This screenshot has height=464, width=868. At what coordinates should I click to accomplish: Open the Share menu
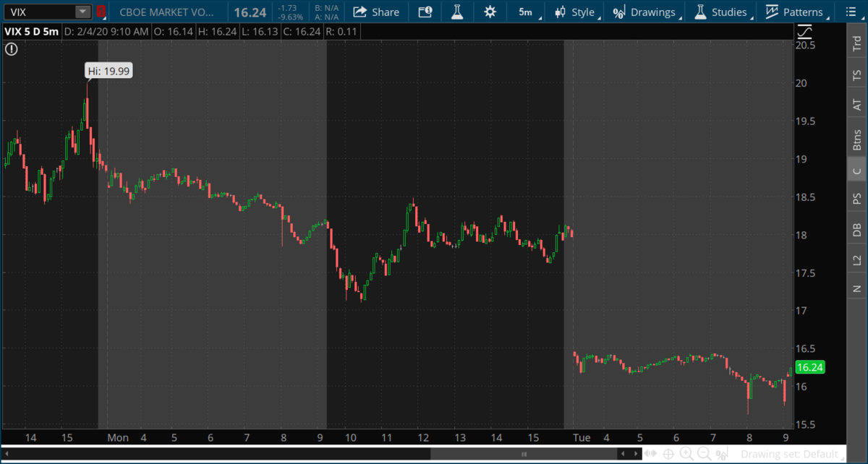(376, 12)
